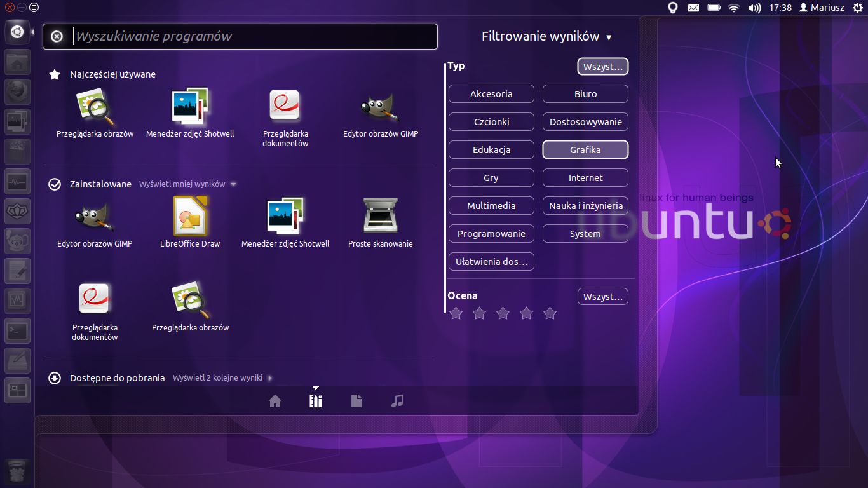Open Przeglądarka obrazów in Najczęściej używane
The width and height of the screenshot is (868, 488).
pos(95,112)
